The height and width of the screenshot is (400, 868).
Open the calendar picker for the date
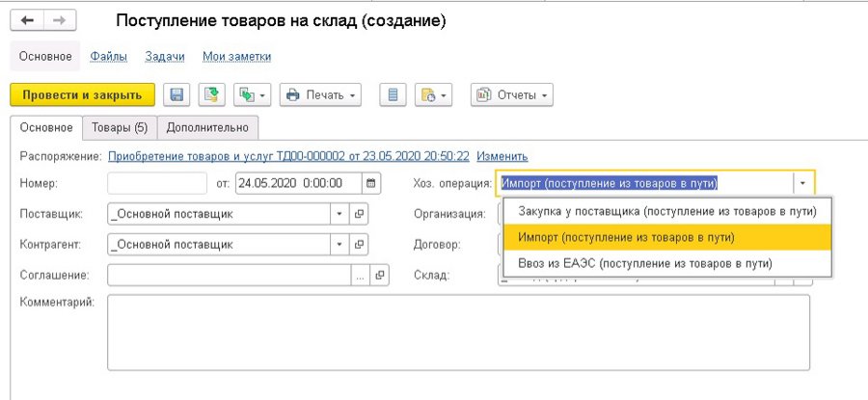click(x=369, y=184)
